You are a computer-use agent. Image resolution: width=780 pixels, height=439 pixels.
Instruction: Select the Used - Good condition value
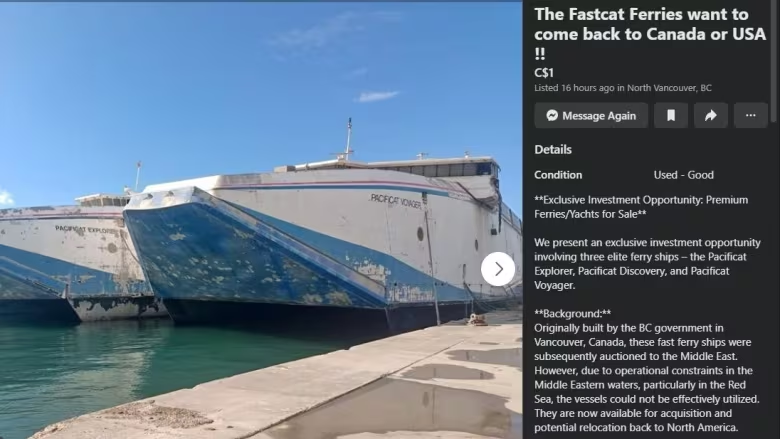(683, 175)
